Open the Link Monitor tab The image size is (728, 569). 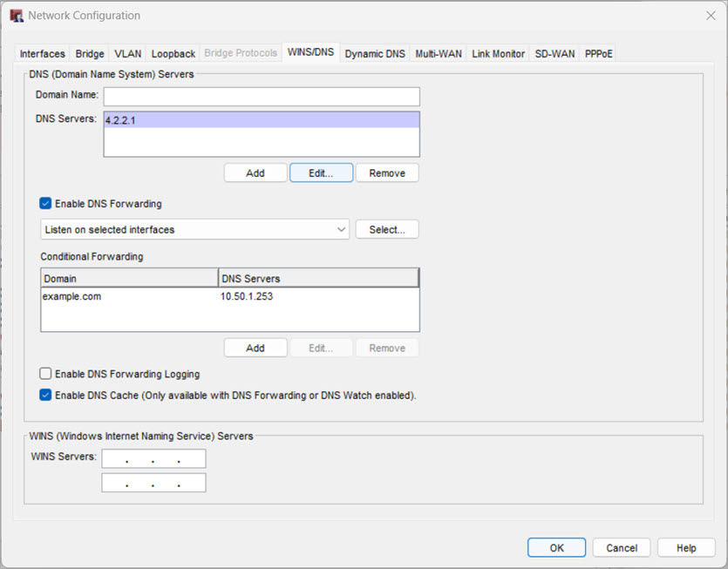(x=498, y=54)
